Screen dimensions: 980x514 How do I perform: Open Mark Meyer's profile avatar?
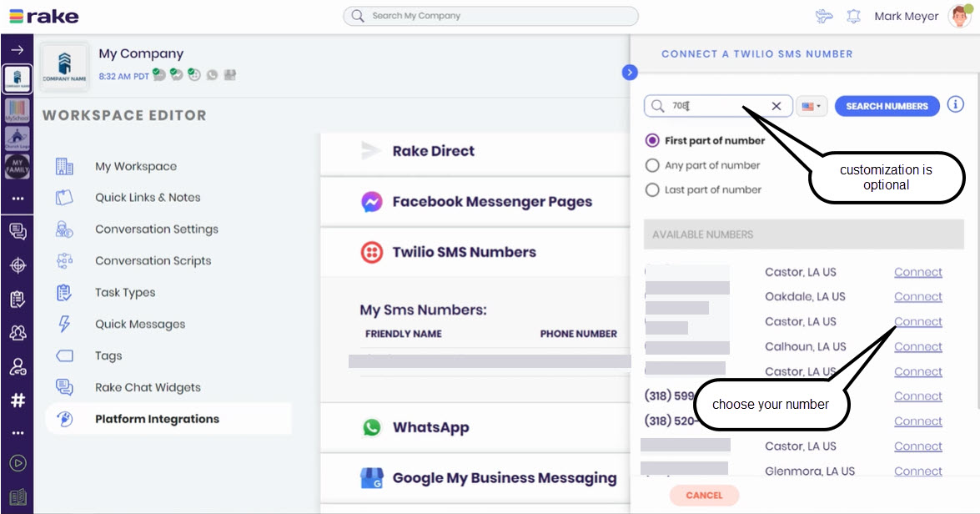tap(959, 16)
